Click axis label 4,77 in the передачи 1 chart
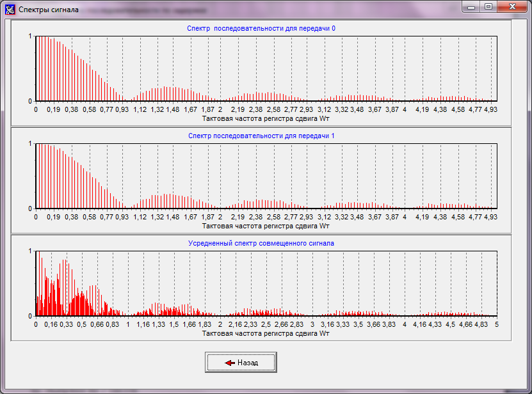Screen dimensions: 532x394 [475, 217]
